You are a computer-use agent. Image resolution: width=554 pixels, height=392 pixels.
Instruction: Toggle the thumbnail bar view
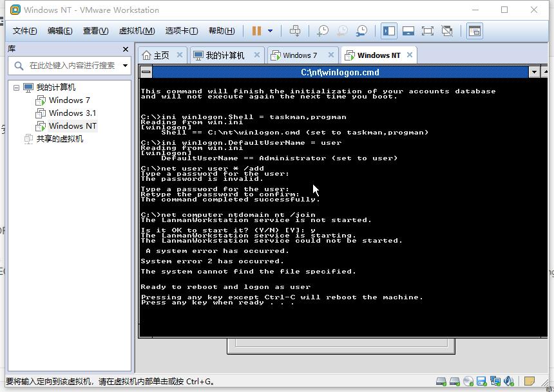(408, 31)
